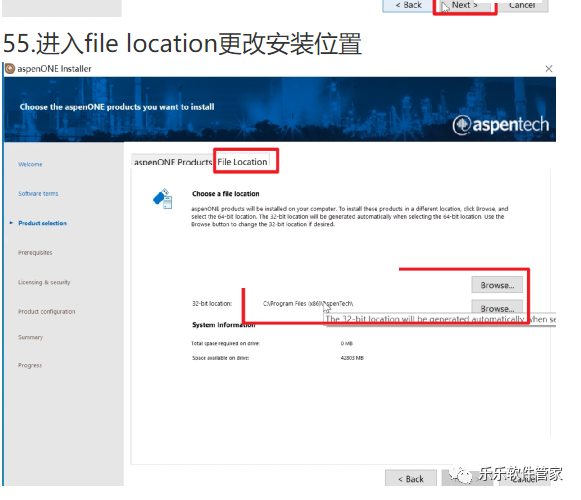Close the aspenONE Installer window

pos(549,69)
